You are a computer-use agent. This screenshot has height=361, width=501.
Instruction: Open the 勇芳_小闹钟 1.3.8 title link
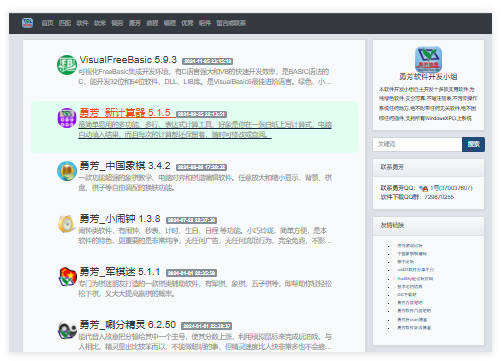click(120, 219)
